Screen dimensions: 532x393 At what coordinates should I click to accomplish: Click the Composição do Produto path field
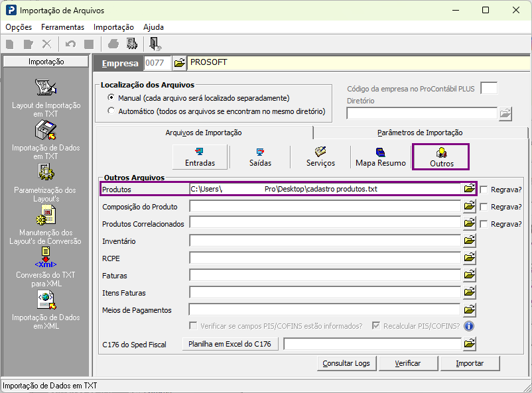pos(326,206)
